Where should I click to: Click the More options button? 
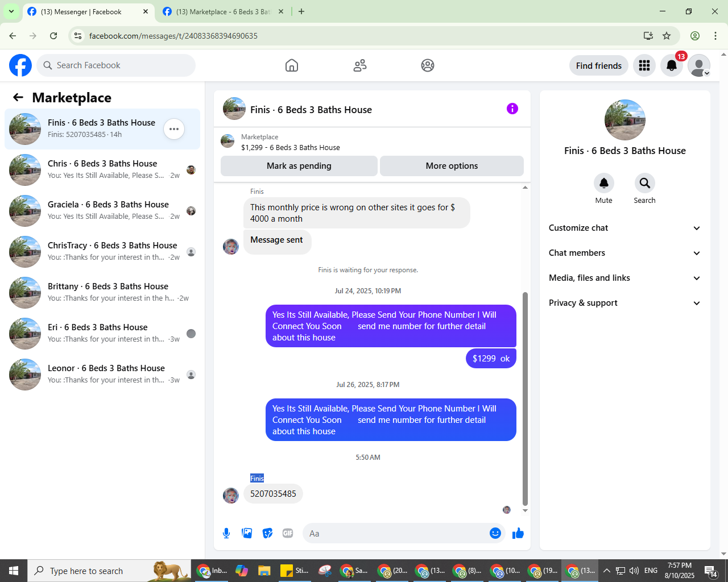tap(452, 166)
